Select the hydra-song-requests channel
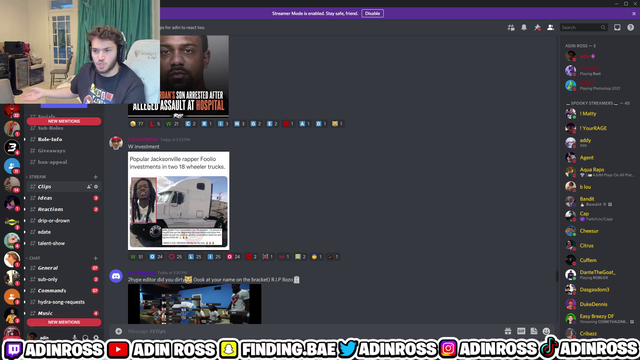The height and width of the screenshot is (360, 640). (x=64, y=302)
